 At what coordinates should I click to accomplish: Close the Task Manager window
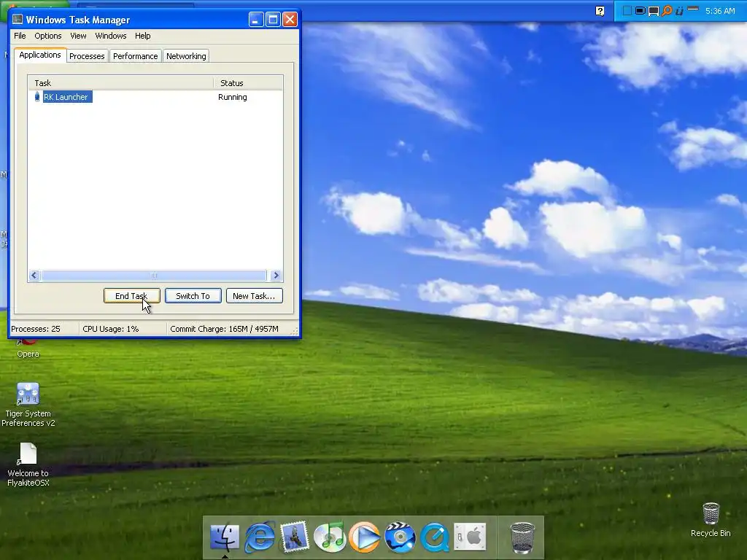290,20
